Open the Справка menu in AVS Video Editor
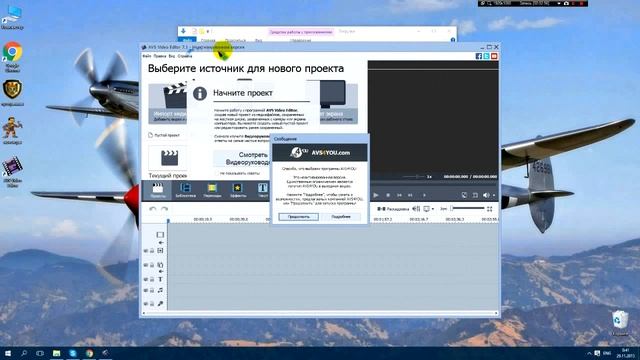Viewport: 640px width, 360px height. click(x=185, y=56)
